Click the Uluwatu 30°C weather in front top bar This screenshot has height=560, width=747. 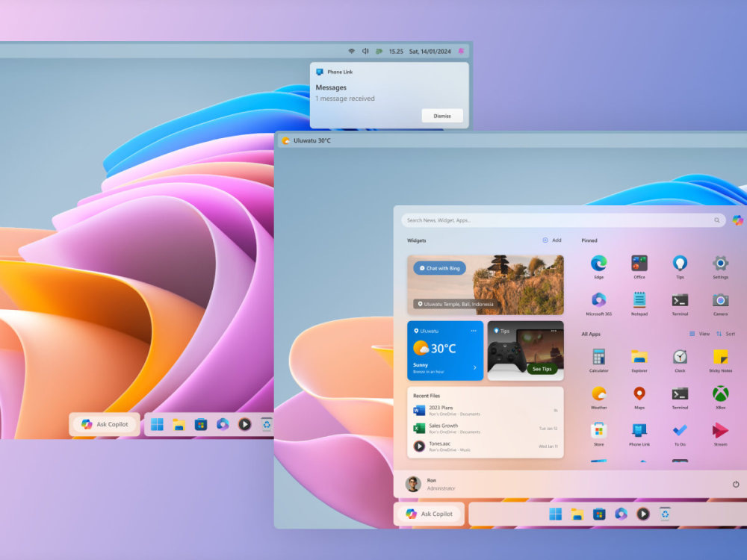pyautogui.click(x=306, y=140)
